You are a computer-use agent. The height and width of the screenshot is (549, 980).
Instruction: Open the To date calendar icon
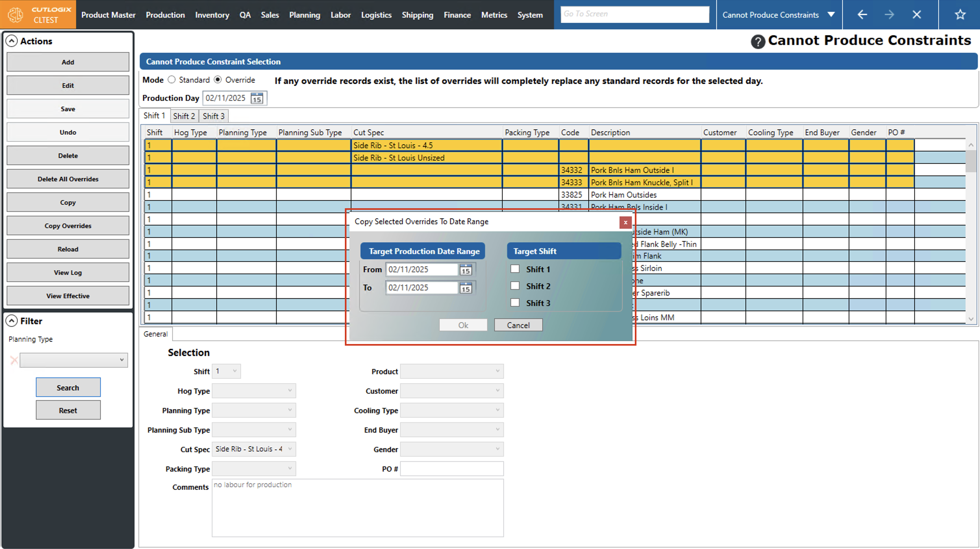pyautogui.click(x=466, y=288)
